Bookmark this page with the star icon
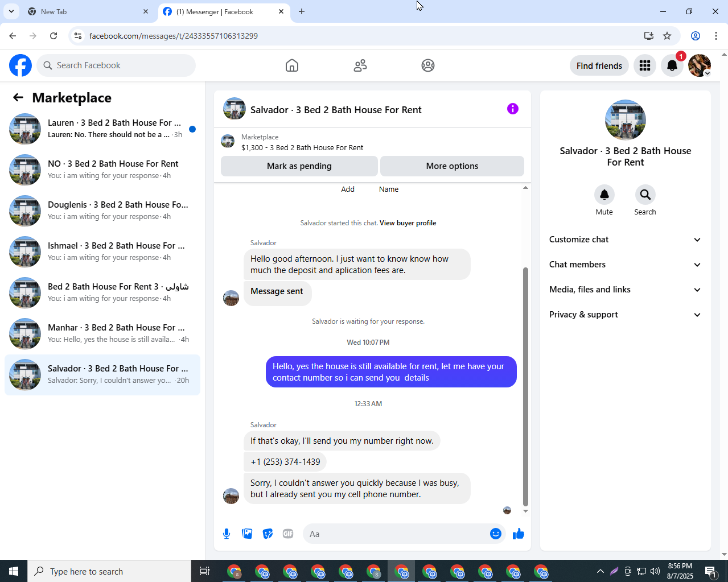The height and width of the screenshot is (582, 728). point(667,36)
